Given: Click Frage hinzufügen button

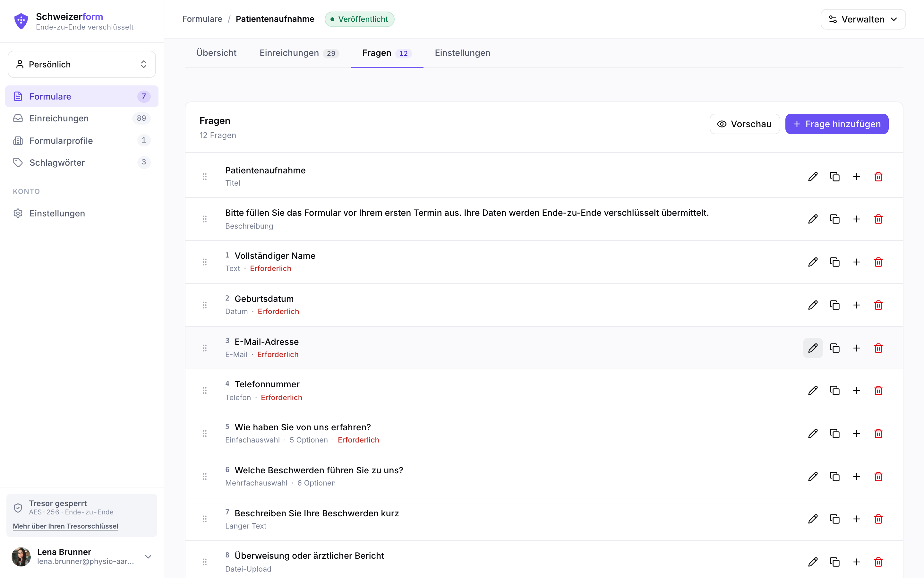Looking at the screenshot, I should (x=836, y=124).
